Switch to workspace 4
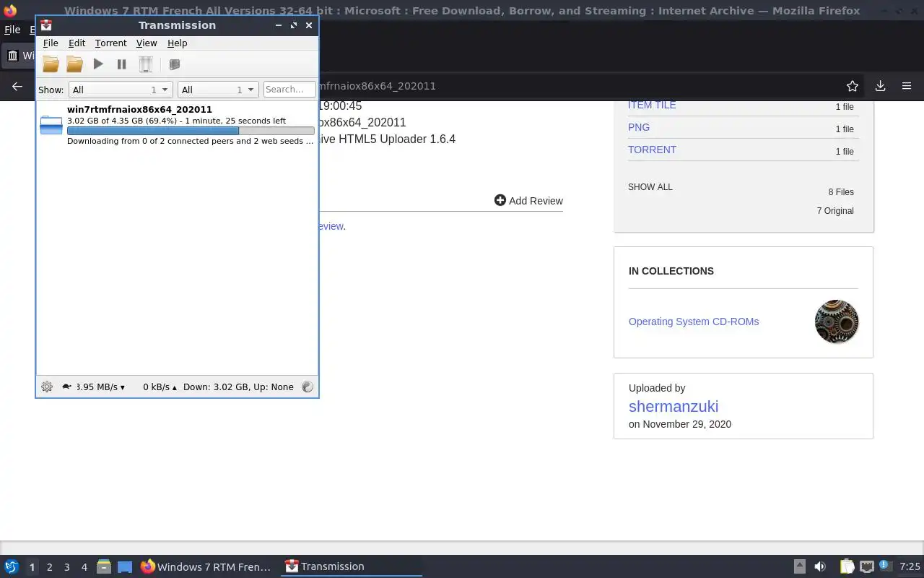The height and width of the screenshot is (578, 924). pyautogui.click(x=84, y=567)
